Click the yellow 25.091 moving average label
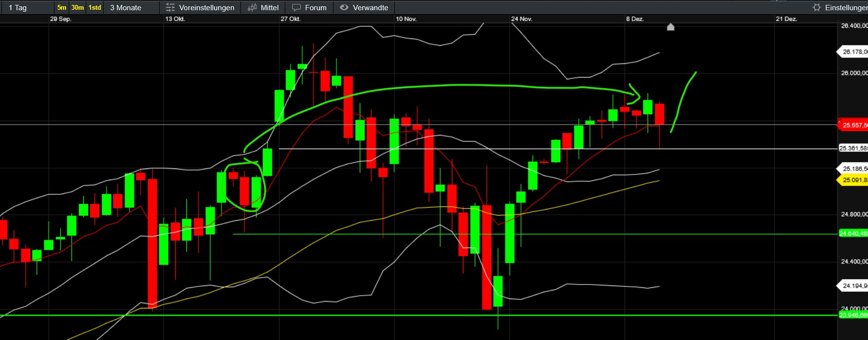 [853, 180]
